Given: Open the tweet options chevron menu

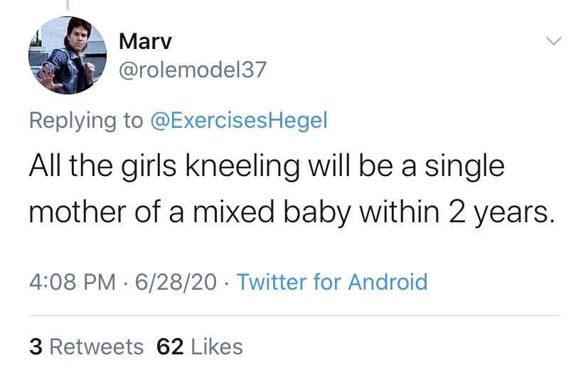Looking at the screenshot, I should (553, 42).
